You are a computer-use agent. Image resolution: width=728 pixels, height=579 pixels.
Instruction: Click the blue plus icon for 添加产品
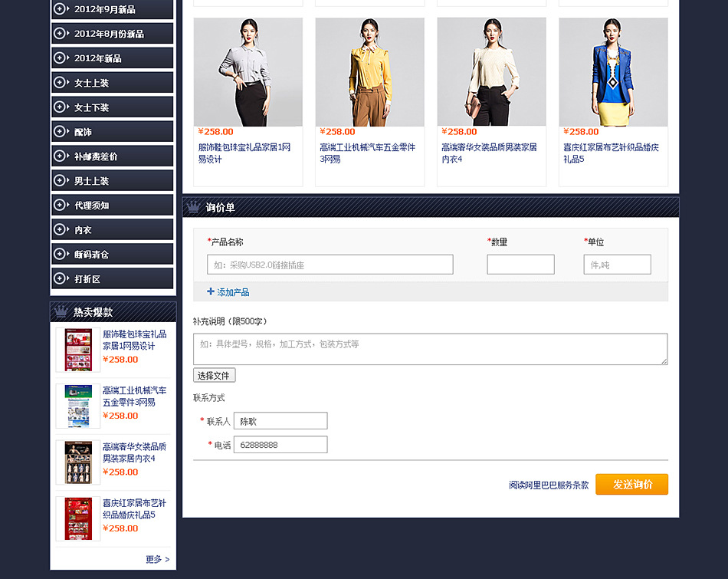(x=211, y=292)
